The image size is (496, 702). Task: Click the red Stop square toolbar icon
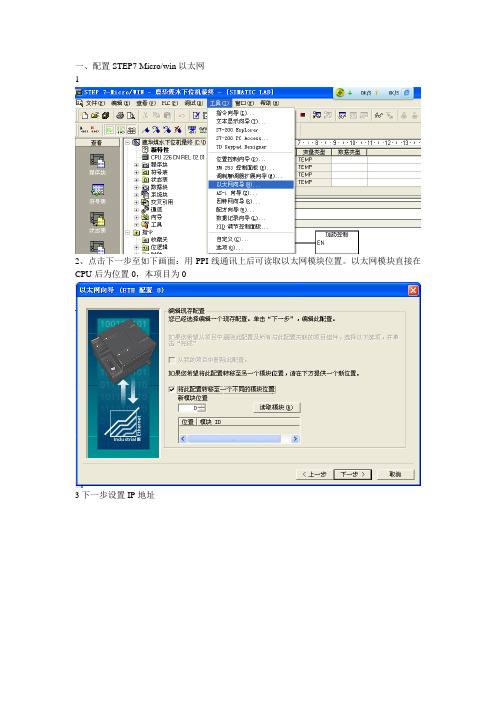[303, 115]
